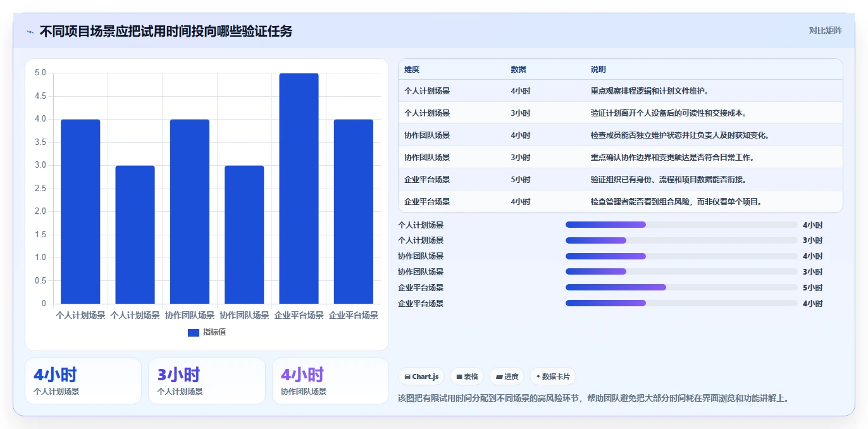Image resolution: width=868 pixels, height=429 pixels.
Task: Open the blue 4小时 个人计划场景 stat card
Action: pyautogui.click(x=83, y=381)
